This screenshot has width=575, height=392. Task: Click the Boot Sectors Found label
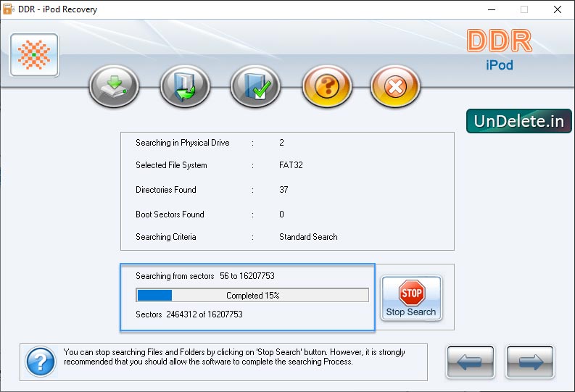[x=170, y=214]
